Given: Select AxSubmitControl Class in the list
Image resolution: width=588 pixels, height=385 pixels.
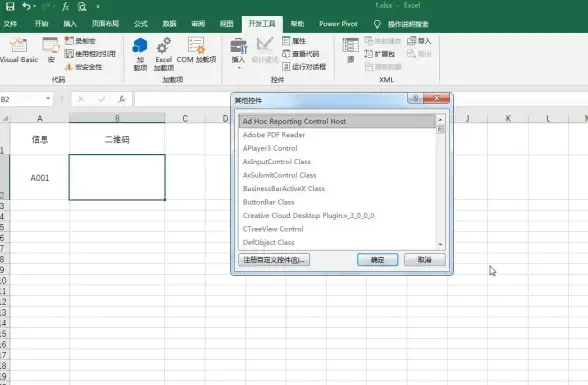Looking at the screenshot, I should click(337, 175).
